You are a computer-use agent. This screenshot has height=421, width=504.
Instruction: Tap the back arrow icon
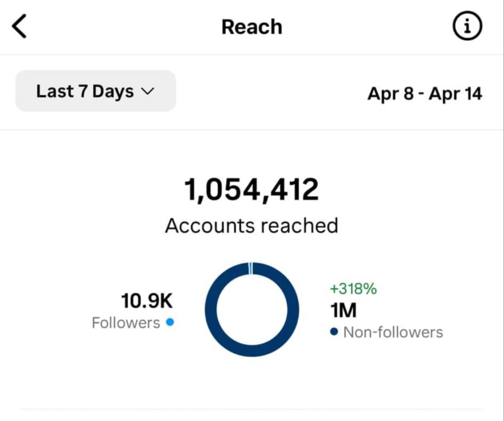19,26
